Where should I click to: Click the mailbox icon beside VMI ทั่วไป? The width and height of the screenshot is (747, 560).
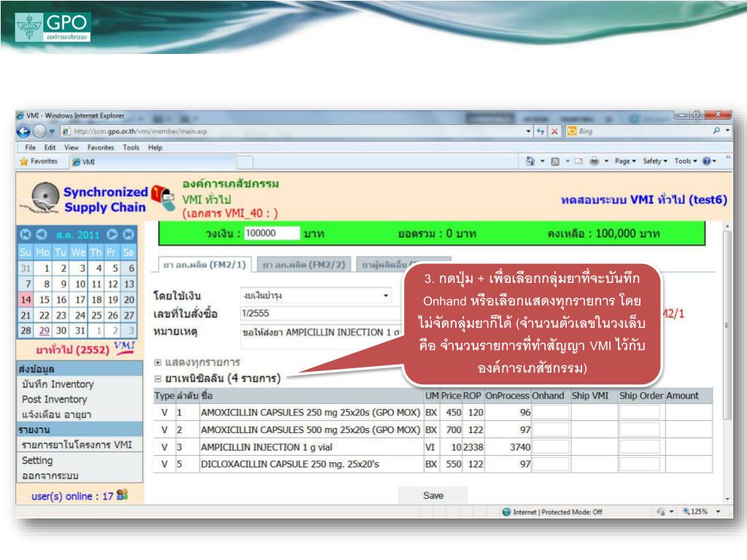point(163,197)
